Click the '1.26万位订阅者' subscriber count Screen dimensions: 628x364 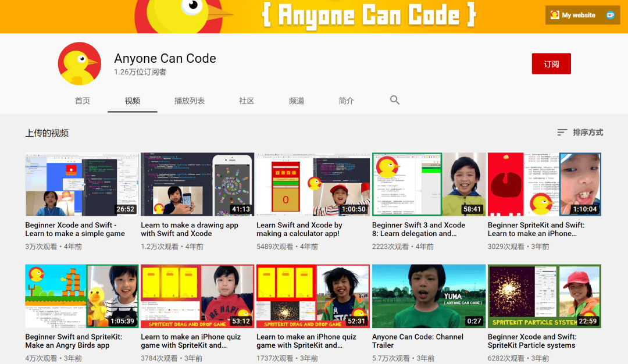tap(140, 72)
